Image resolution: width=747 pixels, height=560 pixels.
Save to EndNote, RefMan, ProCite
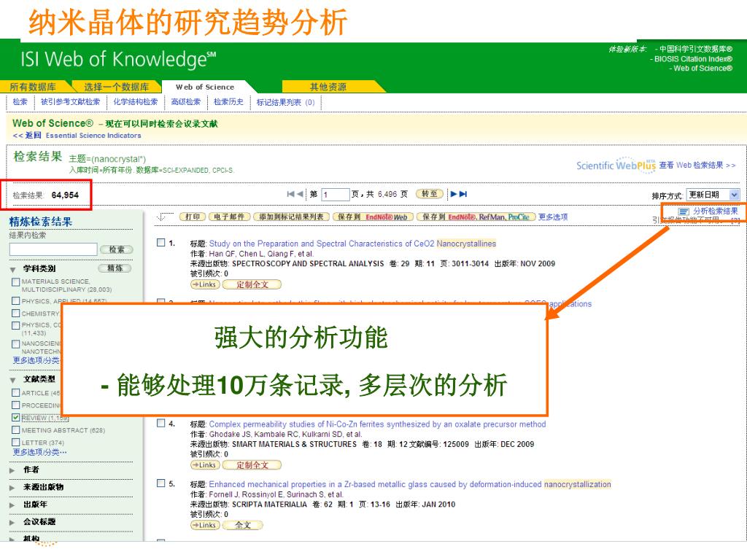coord(476,217)
